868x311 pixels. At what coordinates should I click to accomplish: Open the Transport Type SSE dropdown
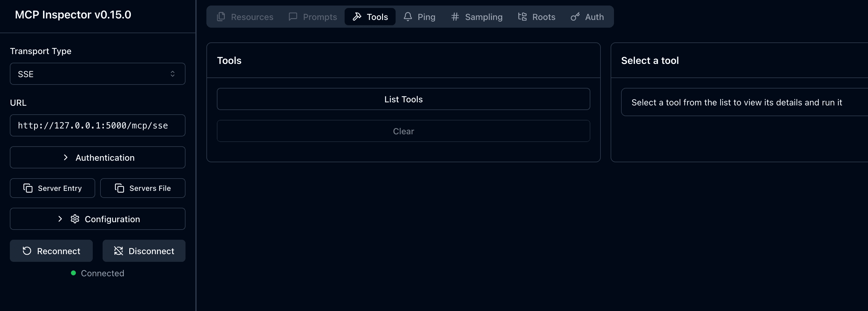(98, 74)
